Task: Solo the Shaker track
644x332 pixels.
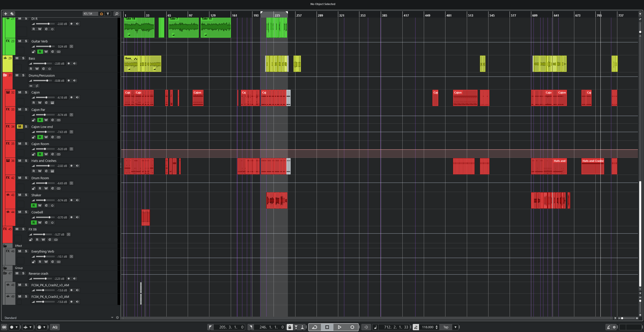Action: (x=26, y=195)
